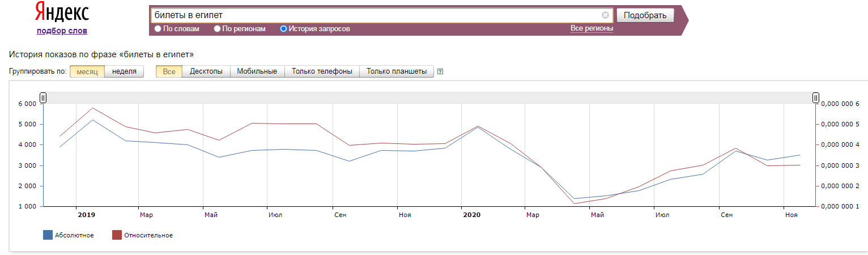
Task: Select the По регионам radio button
Action: coord(217,29)
